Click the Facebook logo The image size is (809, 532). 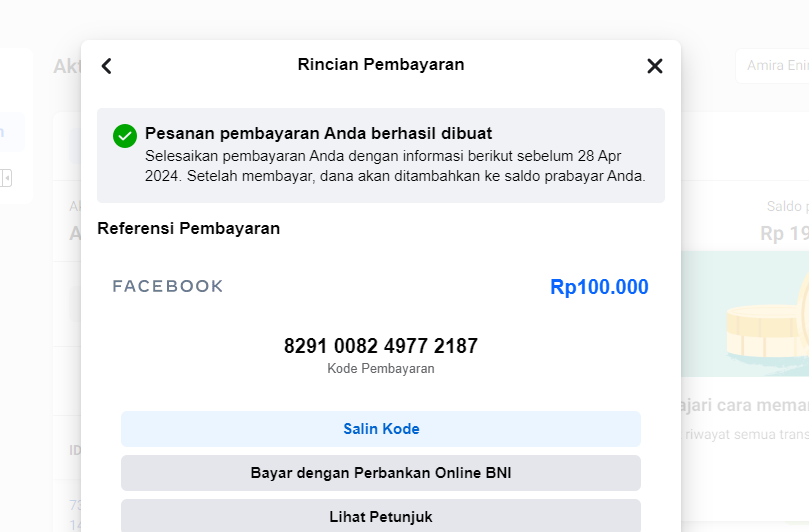pos(168,287)
